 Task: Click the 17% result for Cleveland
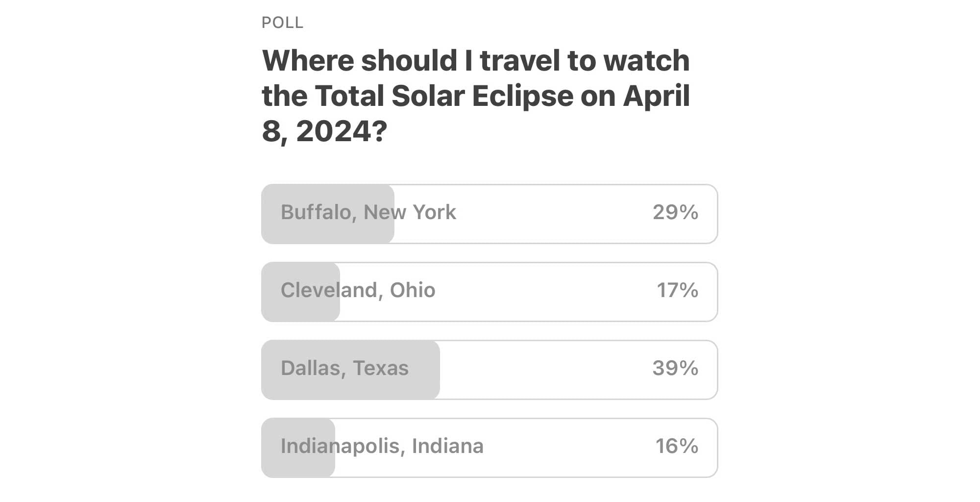pos(678,291)
